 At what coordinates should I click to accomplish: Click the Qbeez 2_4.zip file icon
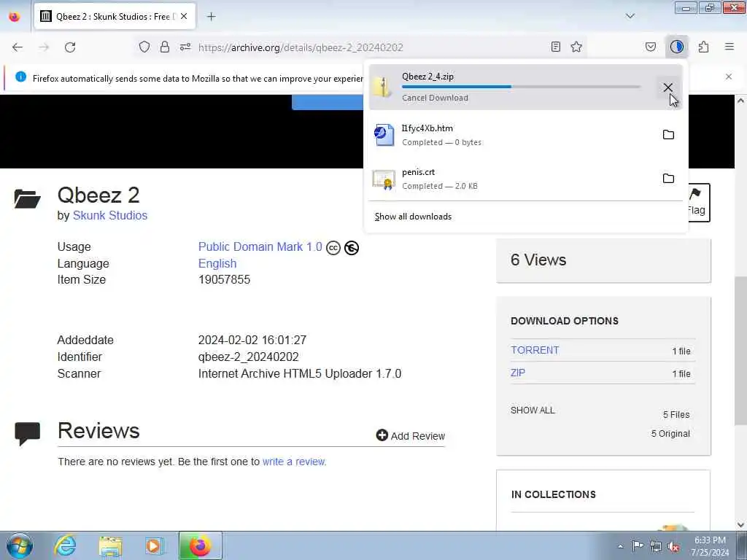[x=382, y=87]
